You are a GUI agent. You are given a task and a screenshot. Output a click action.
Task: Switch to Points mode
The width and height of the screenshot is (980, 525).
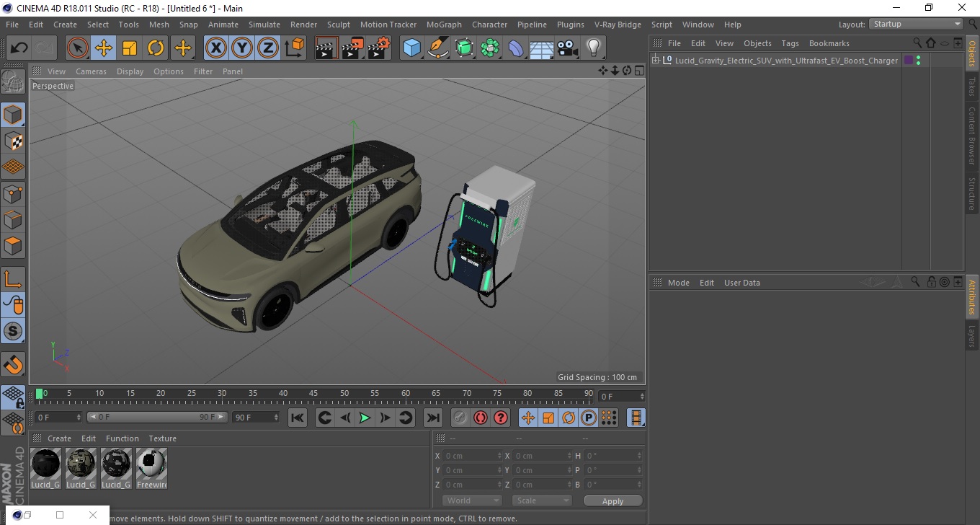[x=13, y=193]
